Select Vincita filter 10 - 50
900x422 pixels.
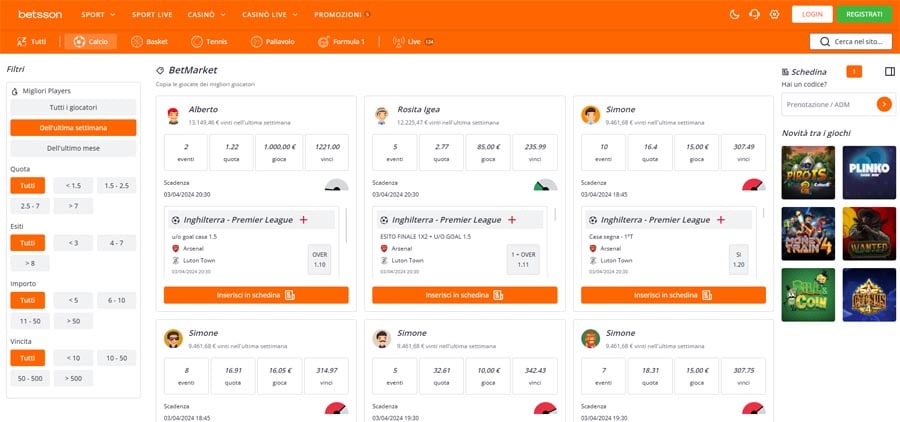(117, 358)
